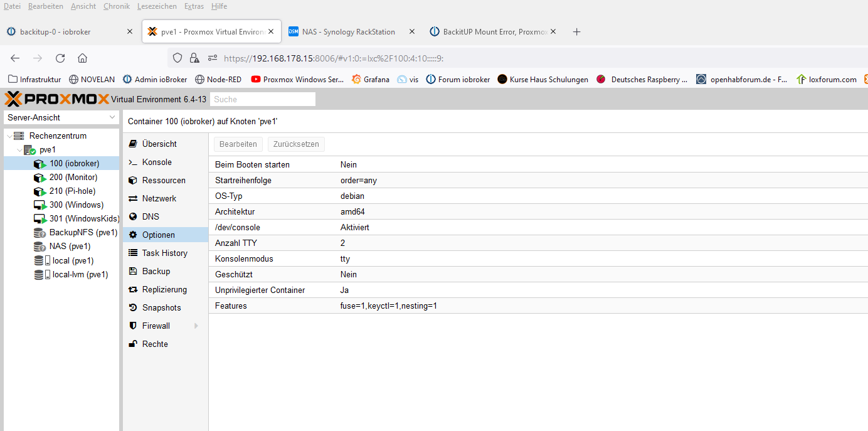Collapse the pve1 node expander

click(x=19, y=150)
